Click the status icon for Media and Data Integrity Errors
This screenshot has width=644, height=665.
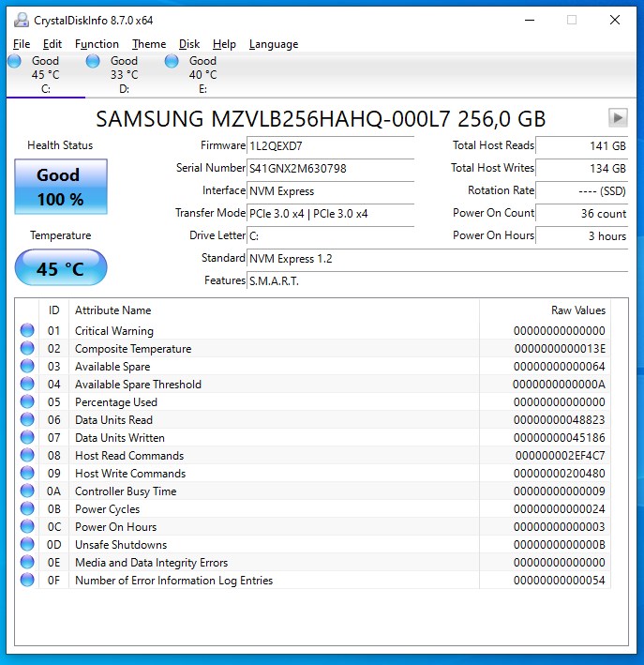[x=27, y=562]
